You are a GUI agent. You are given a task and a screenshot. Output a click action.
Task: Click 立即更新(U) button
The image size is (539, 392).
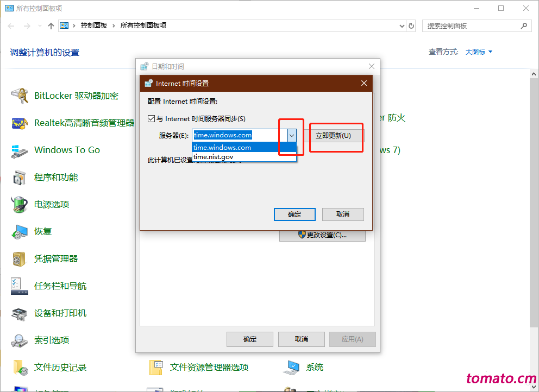333,136
